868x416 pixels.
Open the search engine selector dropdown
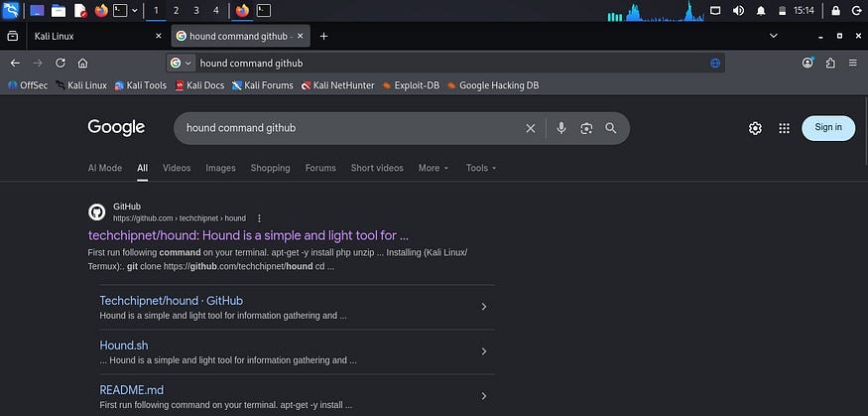point(181,64)
